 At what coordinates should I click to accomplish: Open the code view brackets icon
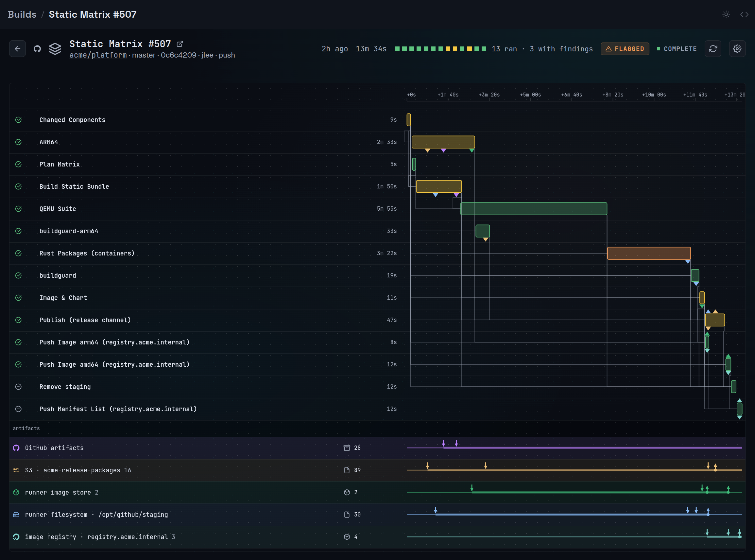[744, 14]
